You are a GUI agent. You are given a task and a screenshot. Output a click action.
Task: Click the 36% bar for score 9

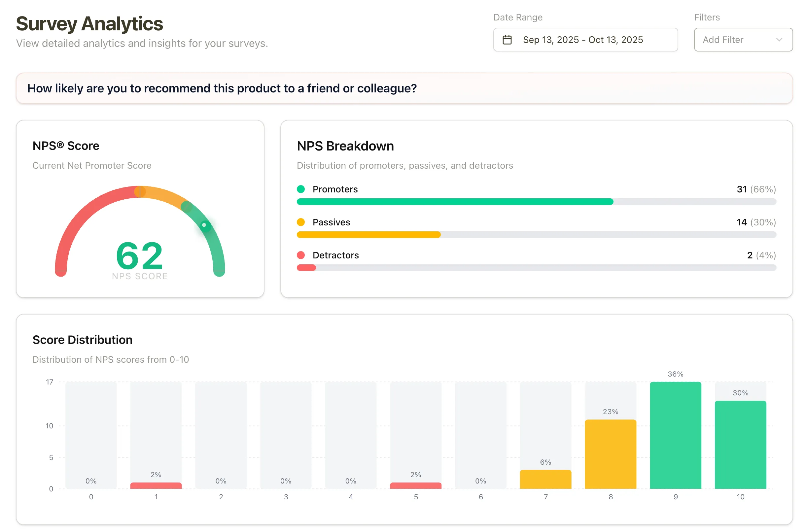675,434
